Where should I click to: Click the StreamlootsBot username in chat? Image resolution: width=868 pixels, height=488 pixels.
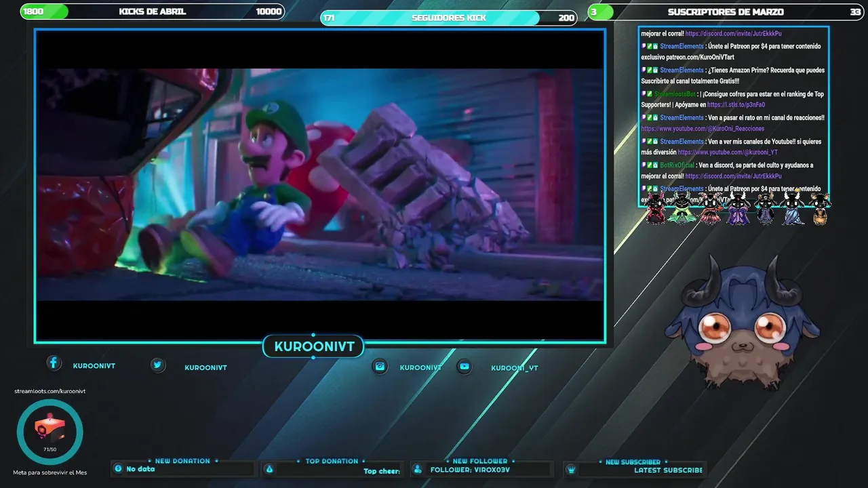pyautogui.click(x=675, y=94)
